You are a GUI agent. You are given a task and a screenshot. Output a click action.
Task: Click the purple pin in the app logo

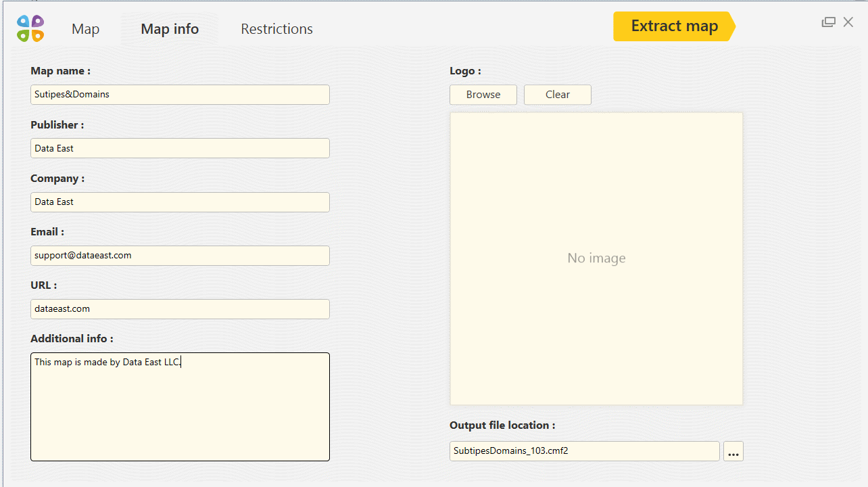point(38,21)
